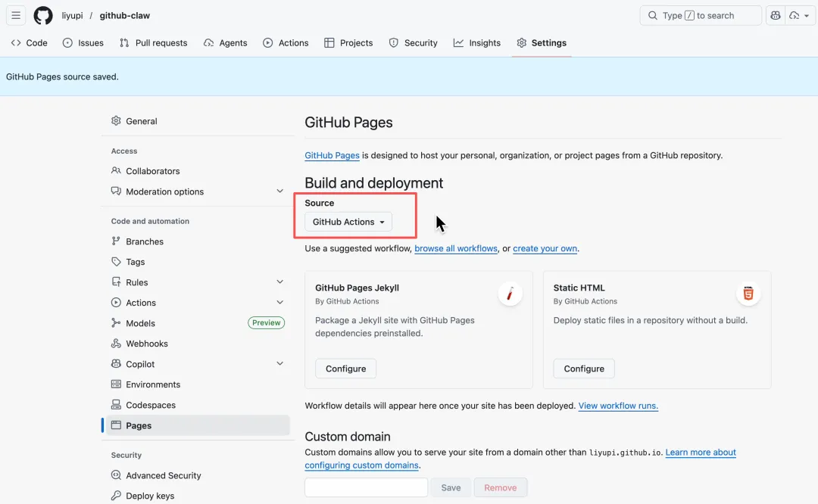The image size is (818, 504).
Task: Open the Source GitHub Actions dropdown
Action: pyautogui.click(x=348, y=222)
